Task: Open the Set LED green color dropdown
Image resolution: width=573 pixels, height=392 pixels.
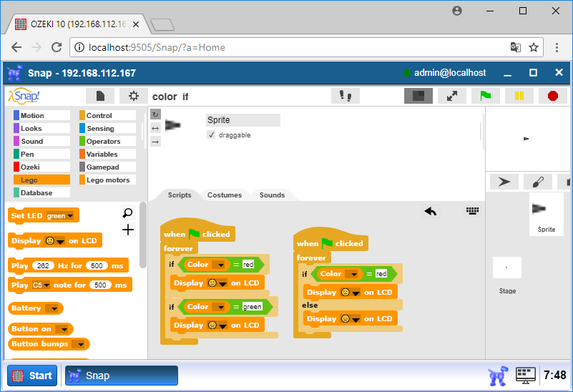Action: click(60, 216)
